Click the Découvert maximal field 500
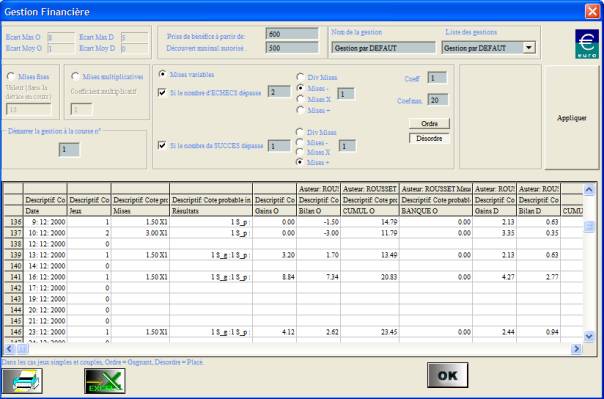The image size is (604, 399). coord(292,48)
